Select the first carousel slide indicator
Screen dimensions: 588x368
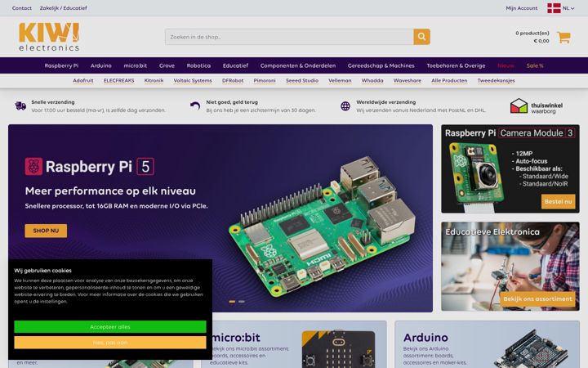point(232,302)
